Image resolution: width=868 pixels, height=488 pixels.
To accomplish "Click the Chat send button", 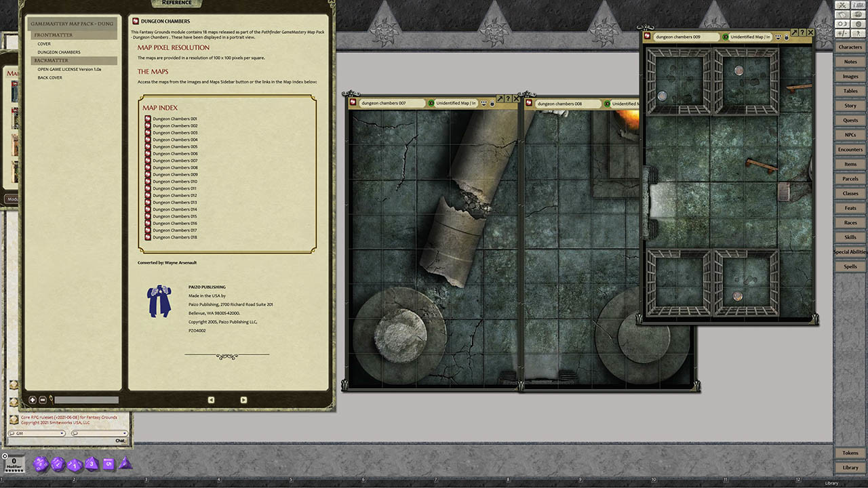I will tap(119, 440).
